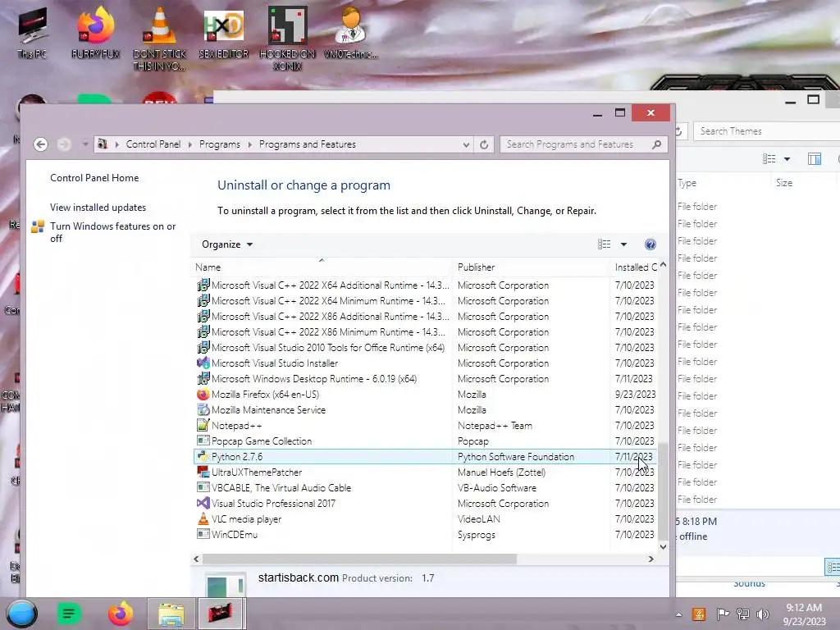Open the green notes app on taskbar
This screenshot has height=630, width=840.
69,614
